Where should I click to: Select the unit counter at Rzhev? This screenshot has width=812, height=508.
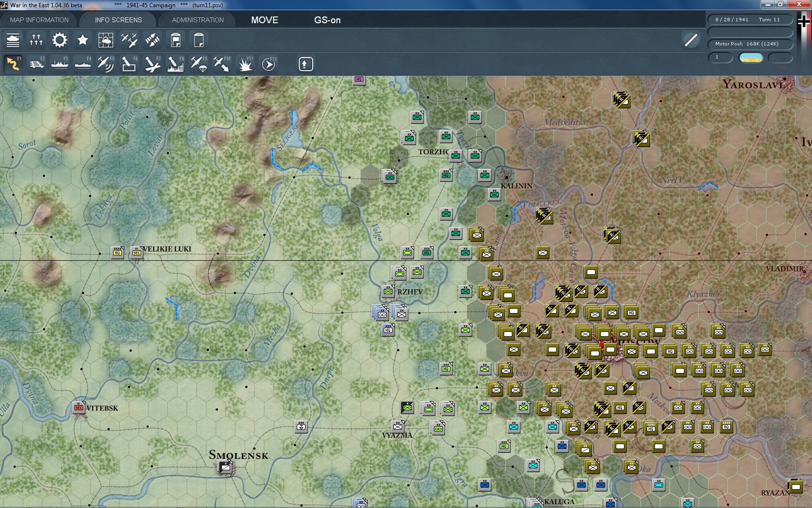pos(388,291)
